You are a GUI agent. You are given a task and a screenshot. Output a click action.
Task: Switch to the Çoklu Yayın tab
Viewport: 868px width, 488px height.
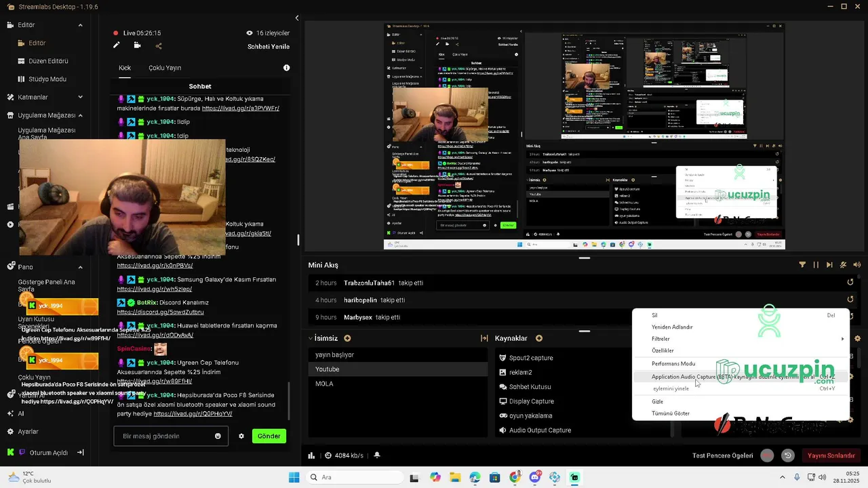[x=165, y=68]
